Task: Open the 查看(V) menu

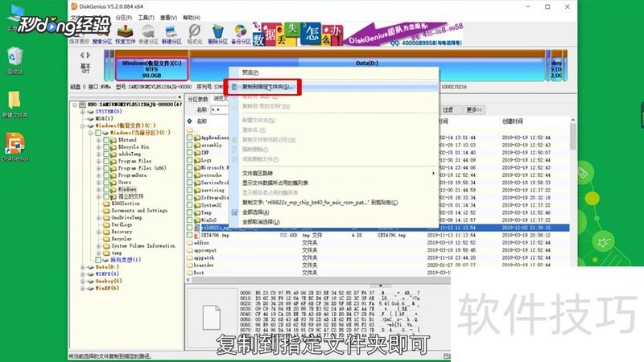Action: [168, 18]
